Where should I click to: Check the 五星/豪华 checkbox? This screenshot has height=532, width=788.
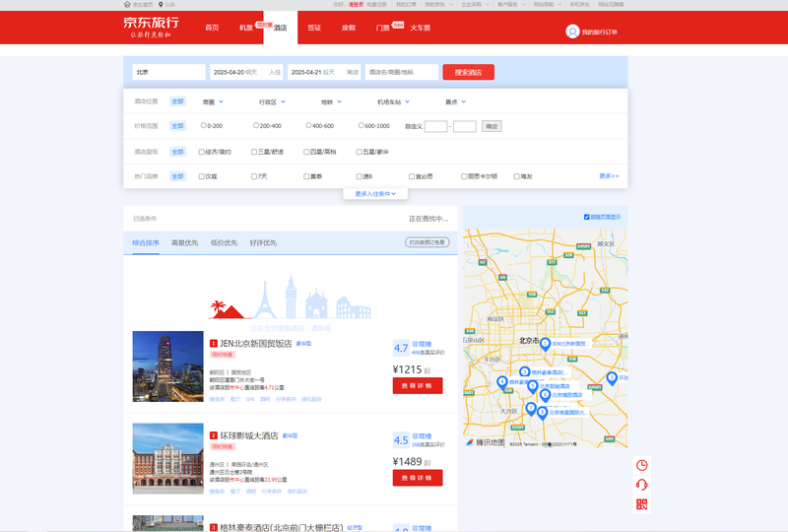(359, 152)
